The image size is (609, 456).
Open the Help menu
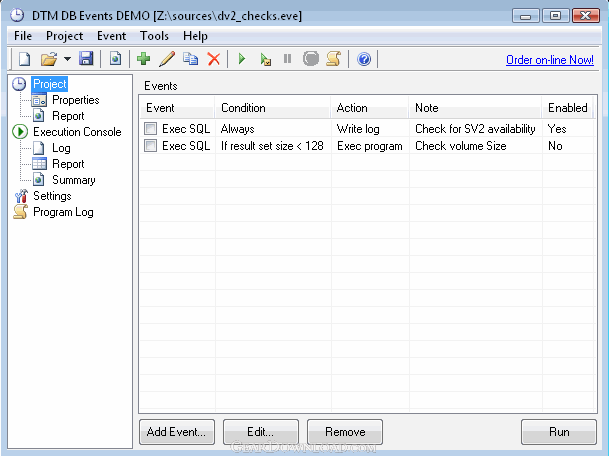(x=195, y=36)
